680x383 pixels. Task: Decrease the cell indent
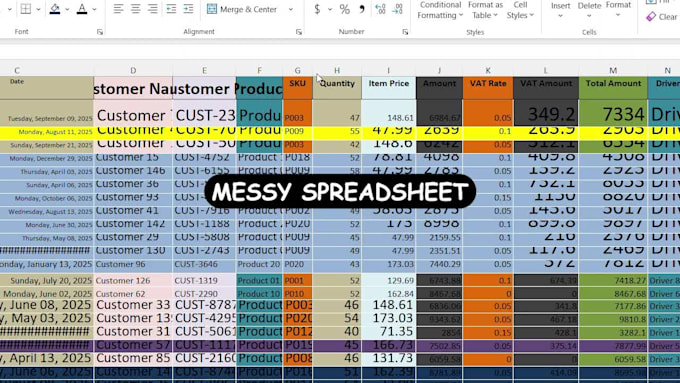[x=171, y=9]
